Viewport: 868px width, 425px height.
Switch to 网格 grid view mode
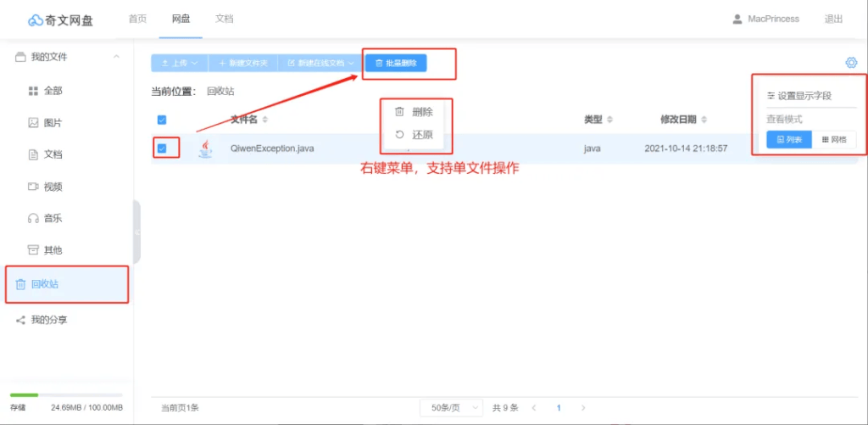click(834, 139)
